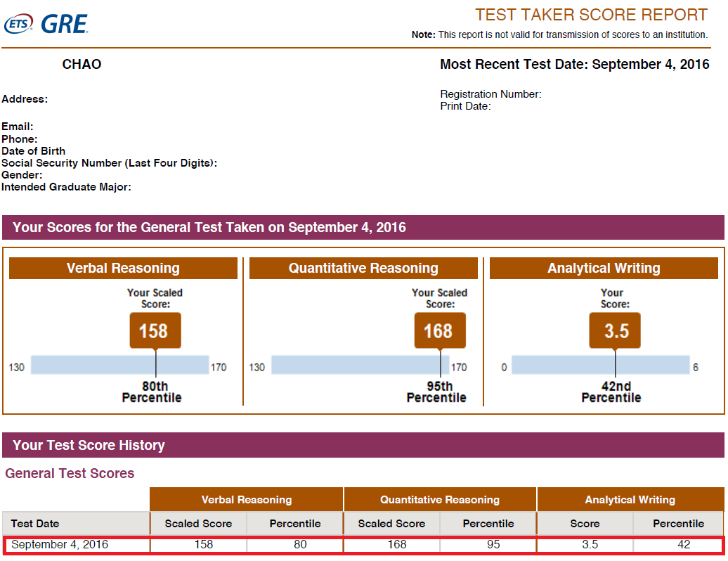Click the Social Security Number label
Image resolution: width=728 pixels, height=561 pixels.
[109, 163]
